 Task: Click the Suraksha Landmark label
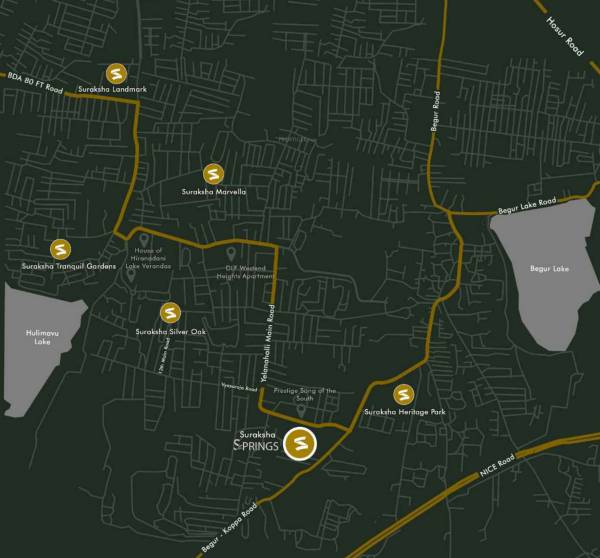pos(112,89)
